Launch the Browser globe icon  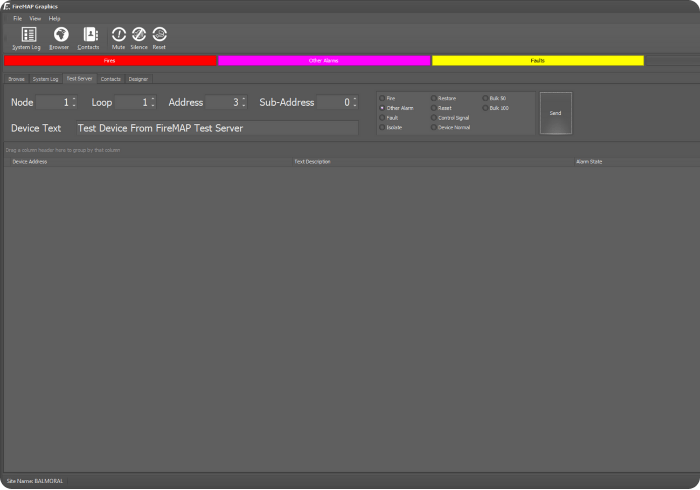(x=60, y=35)
